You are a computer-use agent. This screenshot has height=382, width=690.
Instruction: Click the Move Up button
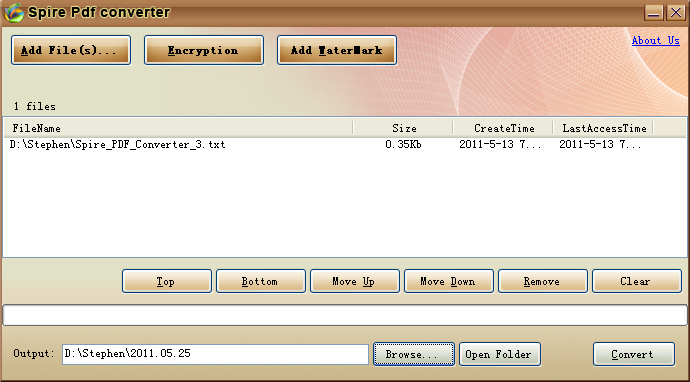click(x=355, y=281)
